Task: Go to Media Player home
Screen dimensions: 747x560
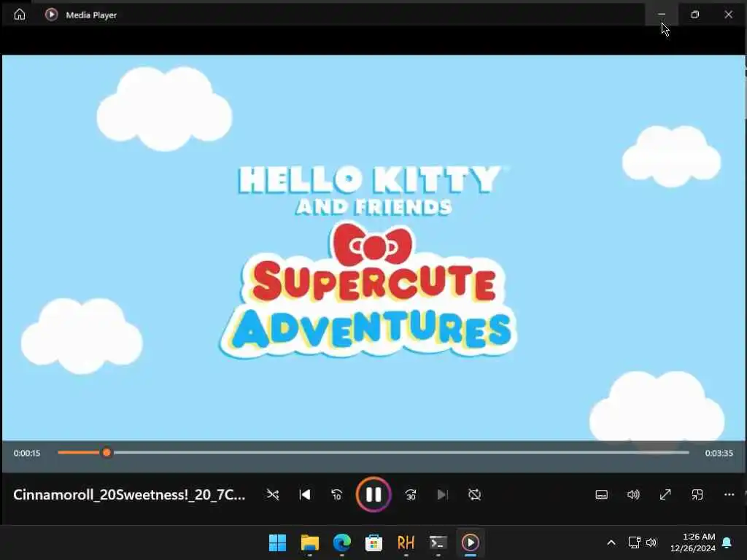Action: (x=20, y=15)
